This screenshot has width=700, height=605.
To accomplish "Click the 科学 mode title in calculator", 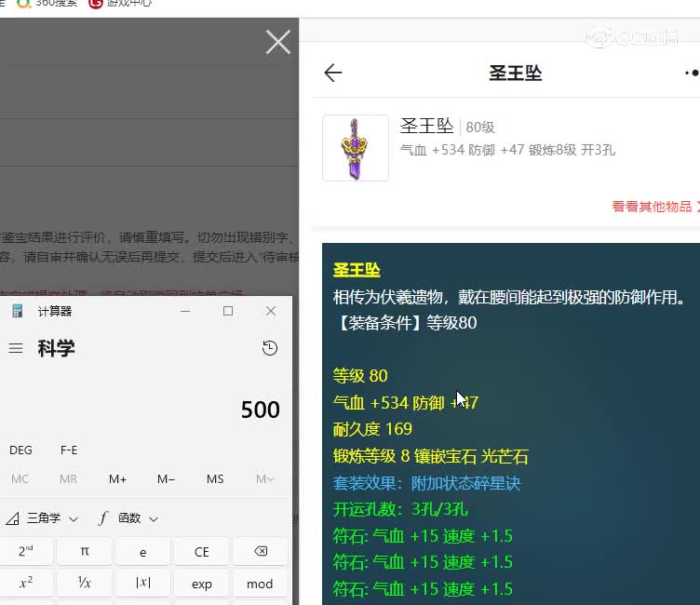I will (x=56, y=348).
